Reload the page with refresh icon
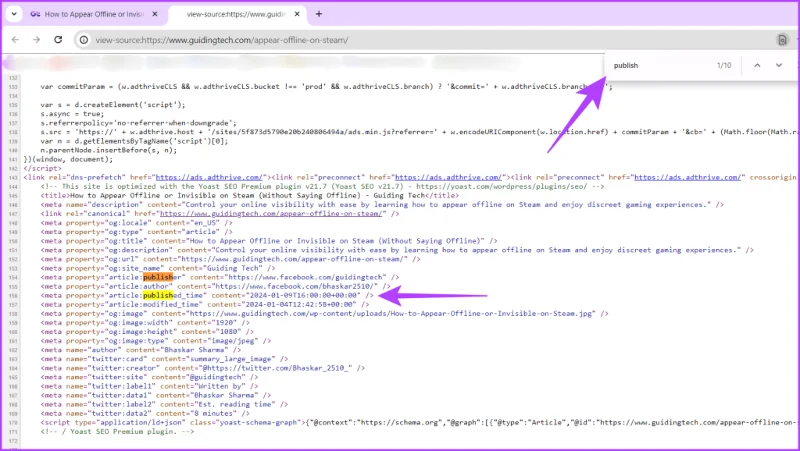 [x=58, y=40]
